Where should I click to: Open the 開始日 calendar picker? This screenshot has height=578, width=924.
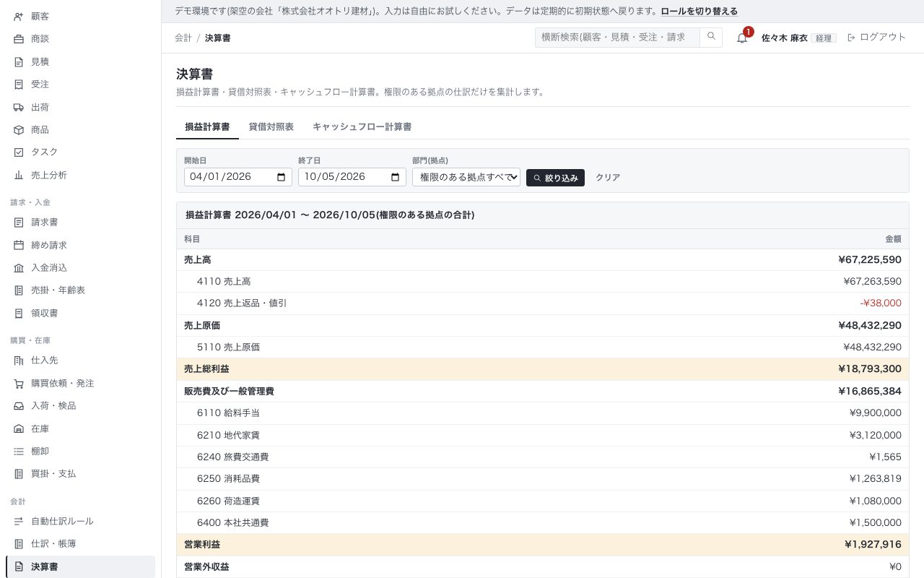click(282, 177)
